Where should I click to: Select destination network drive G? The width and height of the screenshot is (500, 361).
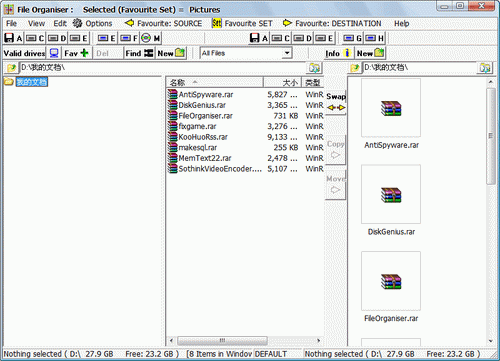(353, 38)
